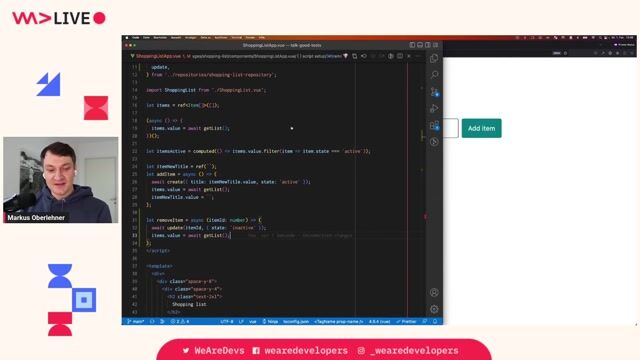Open the Manage gear in activity bar
640x360 pixels.
(434, 309)
